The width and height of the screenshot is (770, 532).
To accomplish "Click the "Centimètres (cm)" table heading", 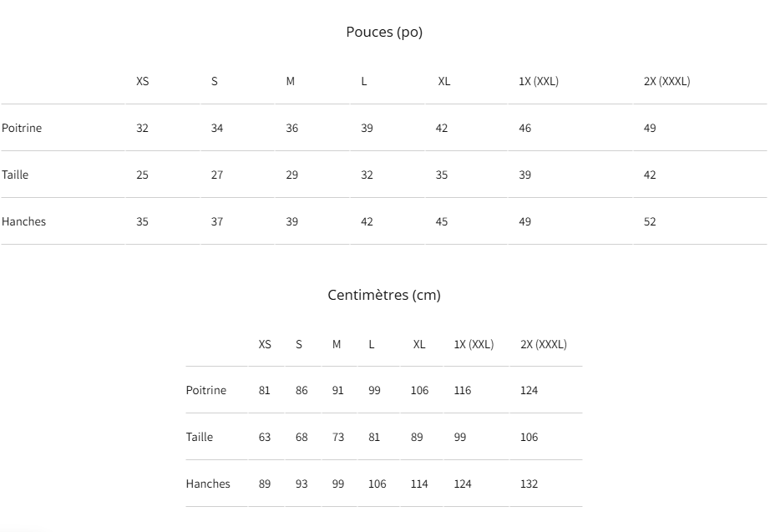I will point(384,296).
